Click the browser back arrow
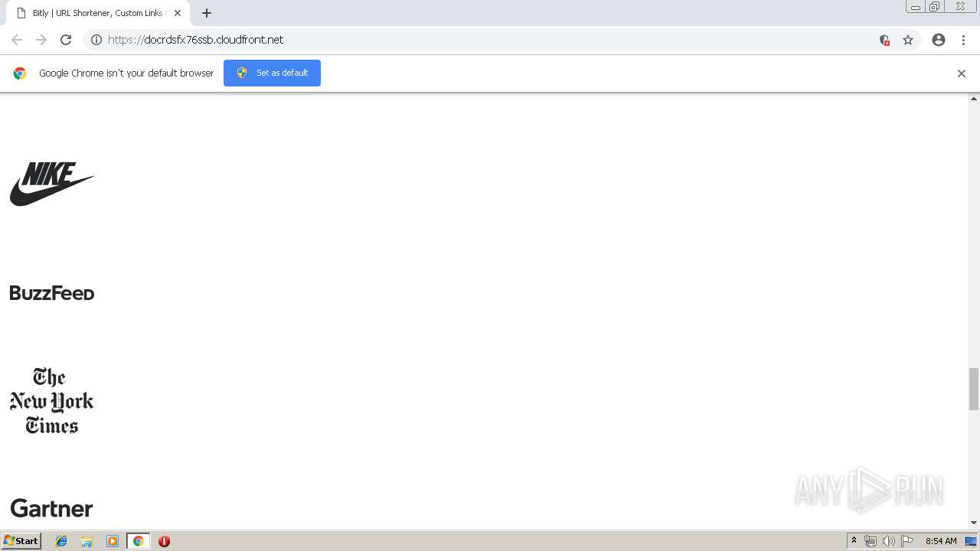The height and width of the screenshot is (551, 980). tap(17, 40)
